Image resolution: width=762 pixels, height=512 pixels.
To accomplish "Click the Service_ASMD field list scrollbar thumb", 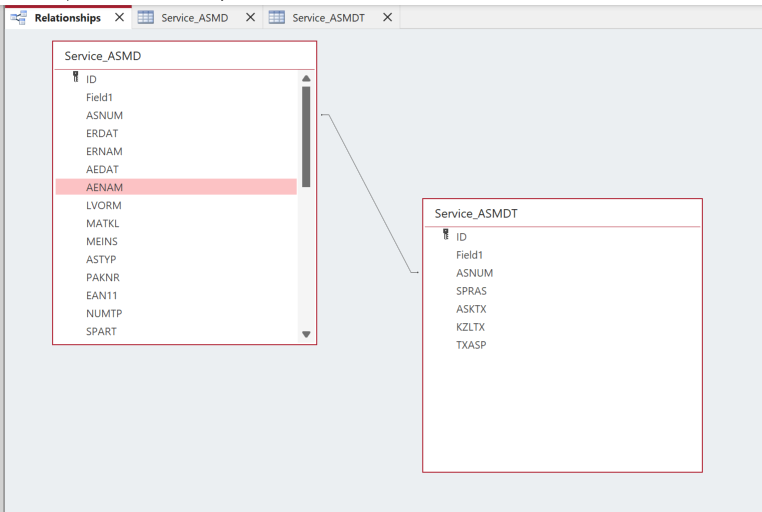I will tap(306, 135).
